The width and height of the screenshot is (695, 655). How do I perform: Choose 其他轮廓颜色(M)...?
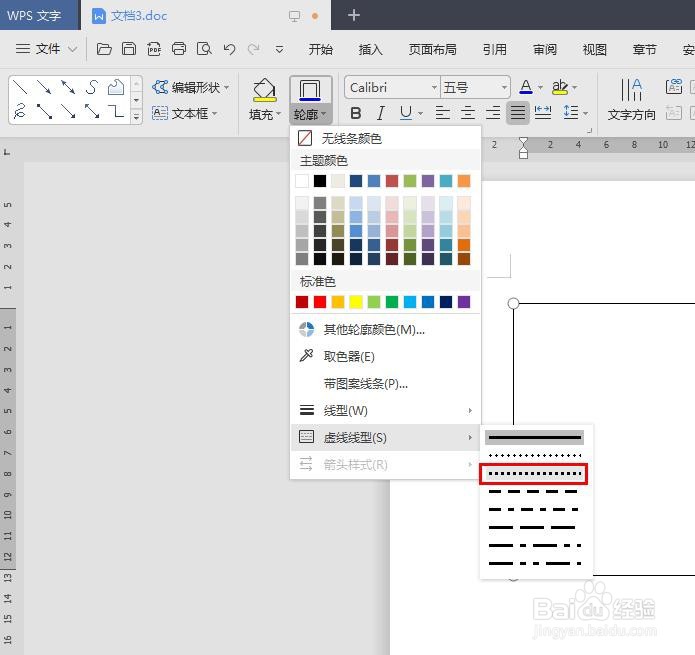385,329
